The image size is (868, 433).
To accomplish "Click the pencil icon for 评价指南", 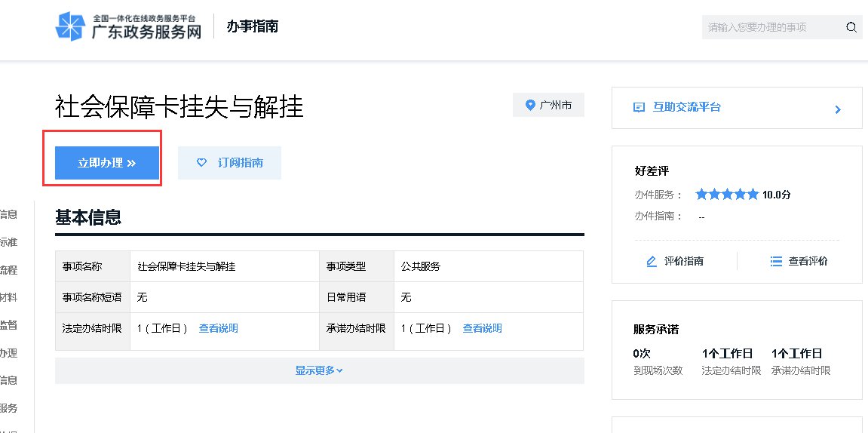I will click(652, 261).
